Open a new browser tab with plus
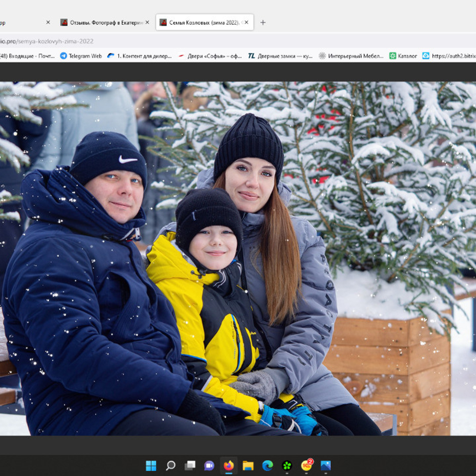The image size is (476, 476). (x=263, y=22)
